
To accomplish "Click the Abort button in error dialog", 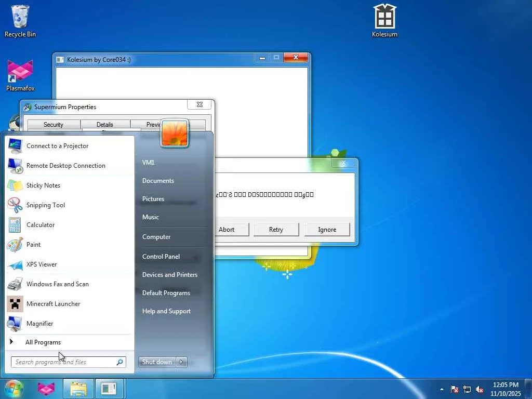I will (x=231, y=230).
